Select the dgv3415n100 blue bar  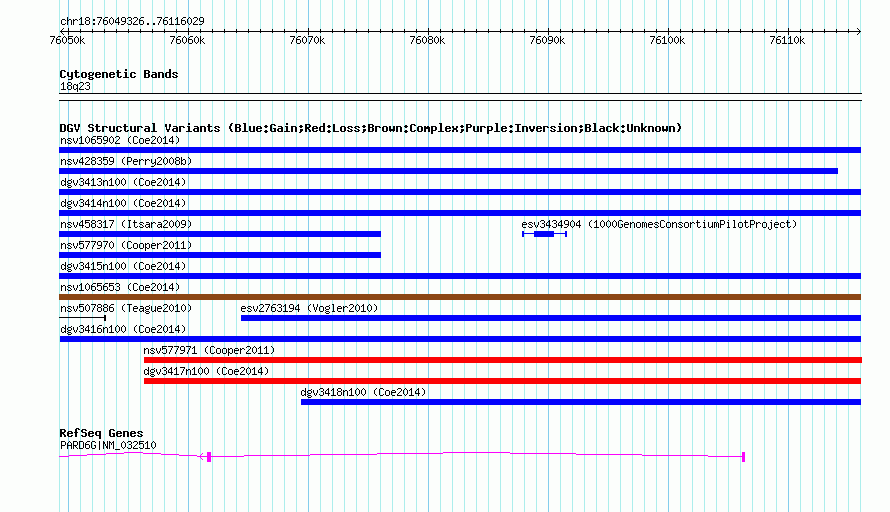coord(460,276)
